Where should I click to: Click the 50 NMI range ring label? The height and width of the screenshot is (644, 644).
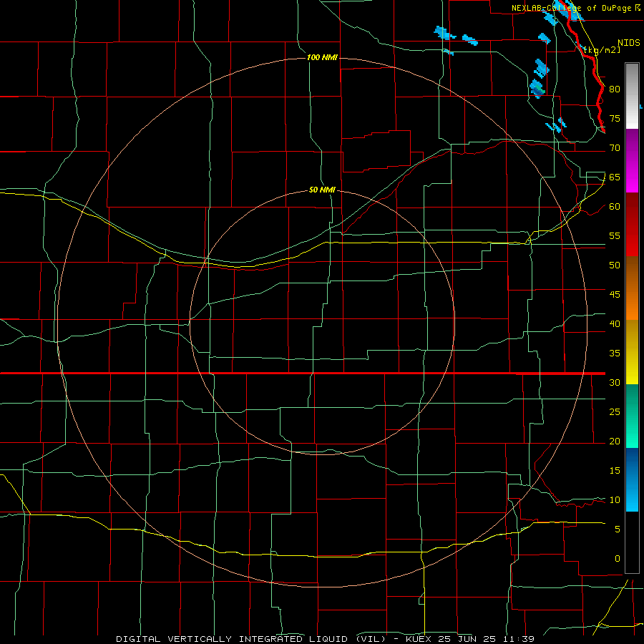tap(322, 190)
